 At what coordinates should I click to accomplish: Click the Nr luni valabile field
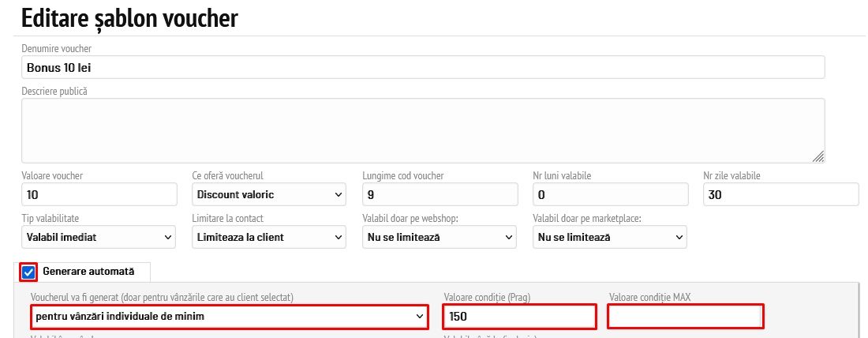point(610,194)
